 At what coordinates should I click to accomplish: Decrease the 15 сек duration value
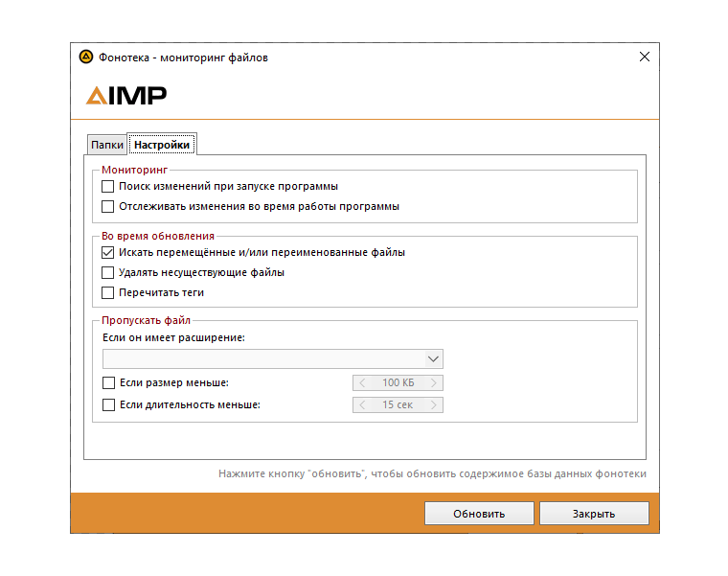tap(362, 404)
